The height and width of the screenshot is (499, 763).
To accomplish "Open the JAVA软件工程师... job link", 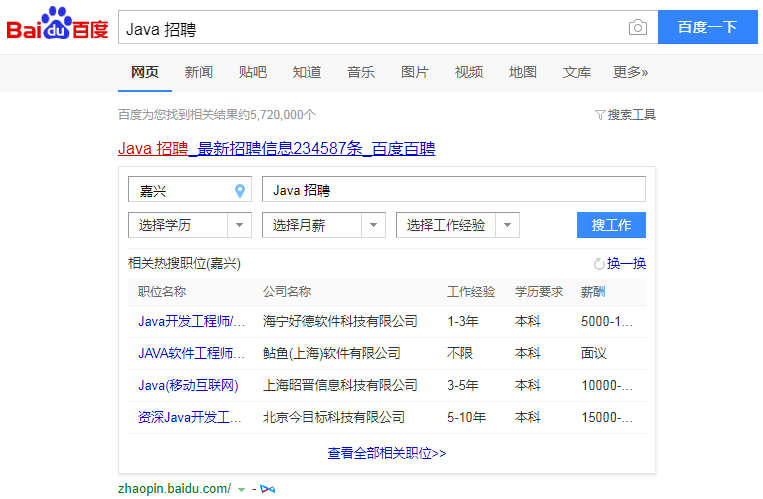I will pos(192,353).
